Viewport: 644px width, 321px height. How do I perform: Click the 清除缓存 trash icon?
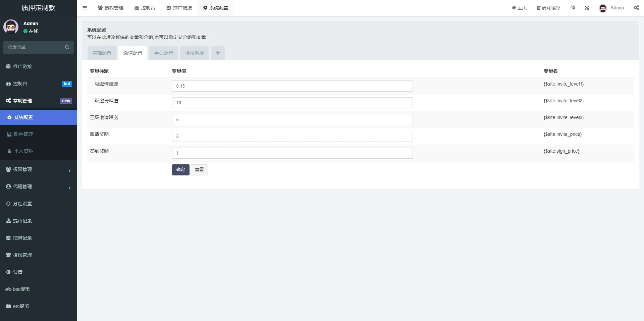point(539,8)
